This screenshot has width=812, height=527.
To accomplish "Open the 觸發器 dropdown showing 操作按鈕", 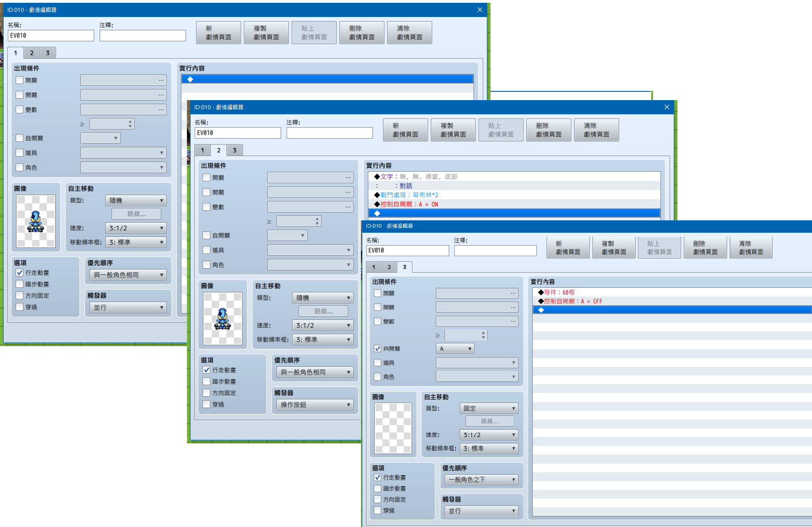I will click(315, 404).
